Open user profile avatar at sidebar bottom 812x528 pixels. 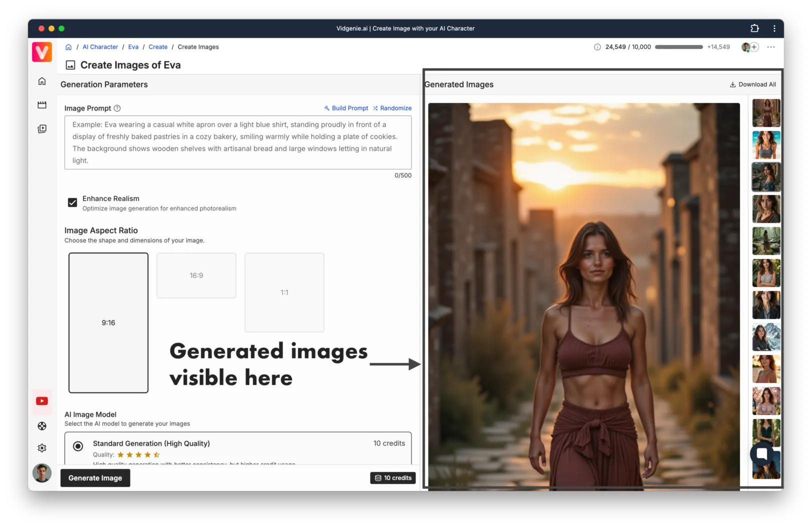[x=42, y=473]
